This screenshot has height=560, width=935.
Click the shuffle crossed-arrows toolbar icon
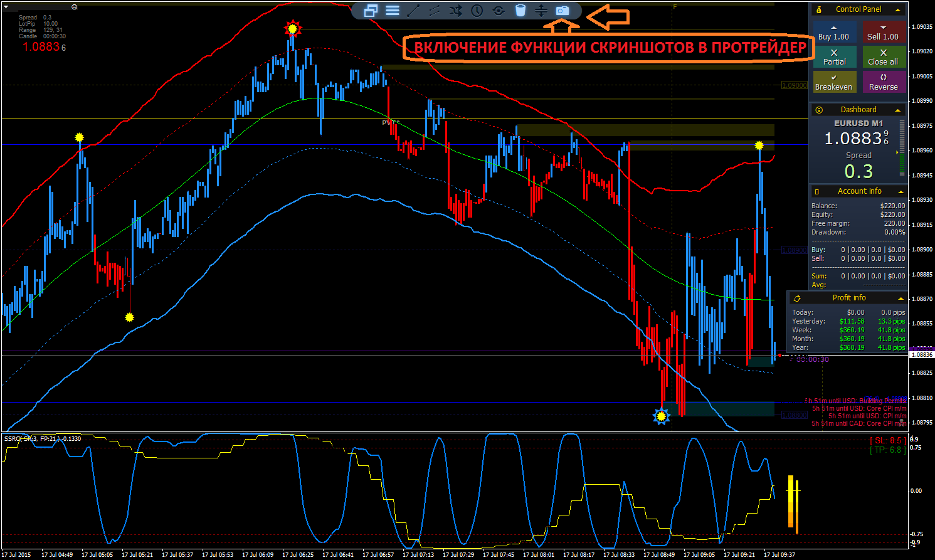pyautogui.click(x=456, y=11)
